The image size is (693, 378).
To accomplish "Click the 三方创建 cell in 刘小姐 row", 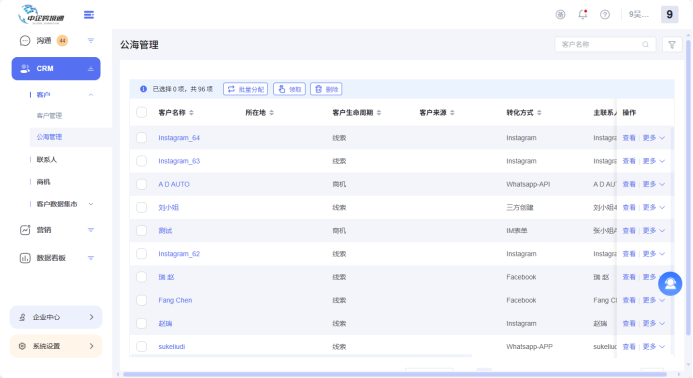I will coord(520,207).
